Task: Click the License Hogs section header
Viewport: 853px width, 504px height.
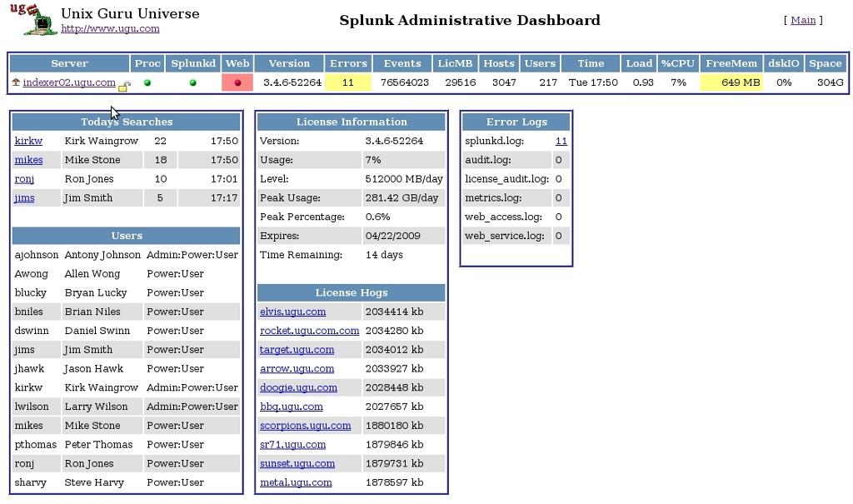Action: [x=352, y=293]
